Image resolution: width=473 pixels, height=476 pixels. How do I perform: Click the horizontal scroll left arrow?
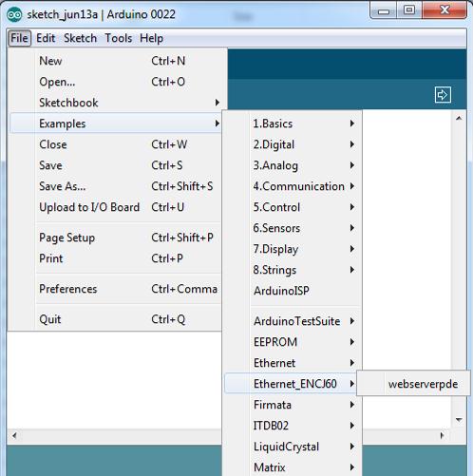coord(14,435)
